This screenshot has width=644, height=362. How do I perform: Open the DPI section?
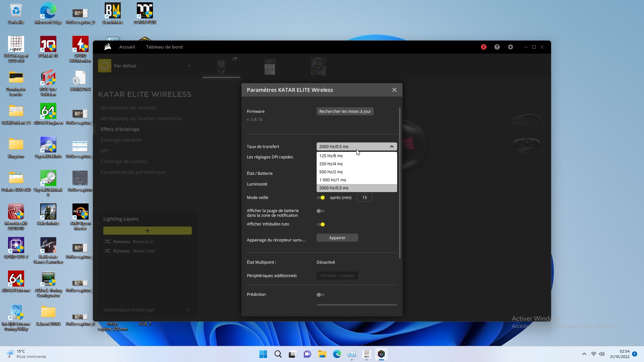pyautogui.click(x=104, y=150)
